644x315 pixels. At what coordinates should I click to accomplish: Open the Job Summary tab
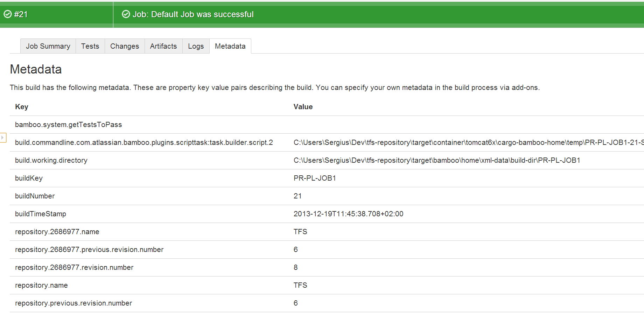tap(48, 46)
